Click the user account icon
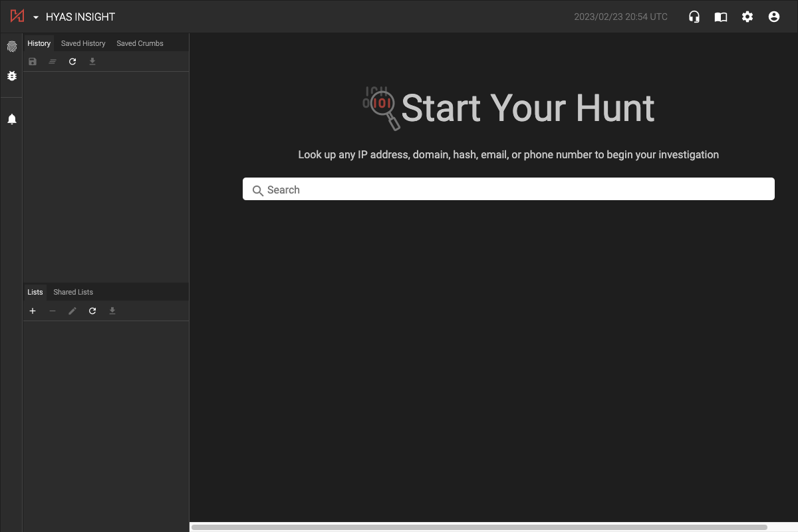The image size is (798, 532). [x=774, y=17]
